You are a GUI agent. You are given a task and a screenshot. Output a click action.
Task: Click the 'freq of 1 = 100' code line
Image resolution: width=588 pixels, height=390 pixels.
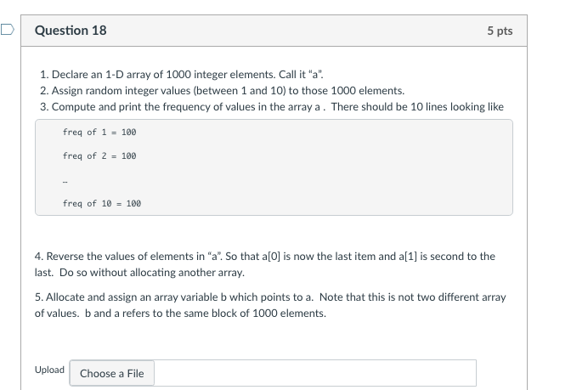(x=99, y=132)
